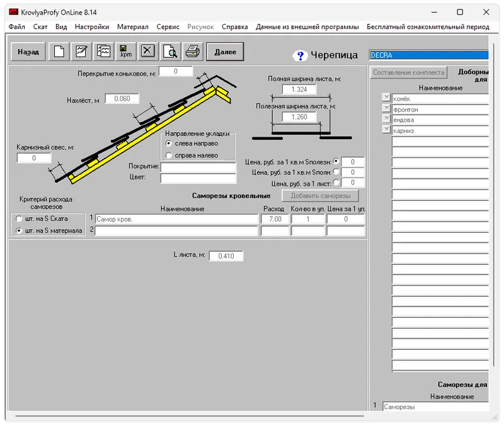Remove the фронтон accessory row
This screenshot has height=428, width=504.
[386, 108]
